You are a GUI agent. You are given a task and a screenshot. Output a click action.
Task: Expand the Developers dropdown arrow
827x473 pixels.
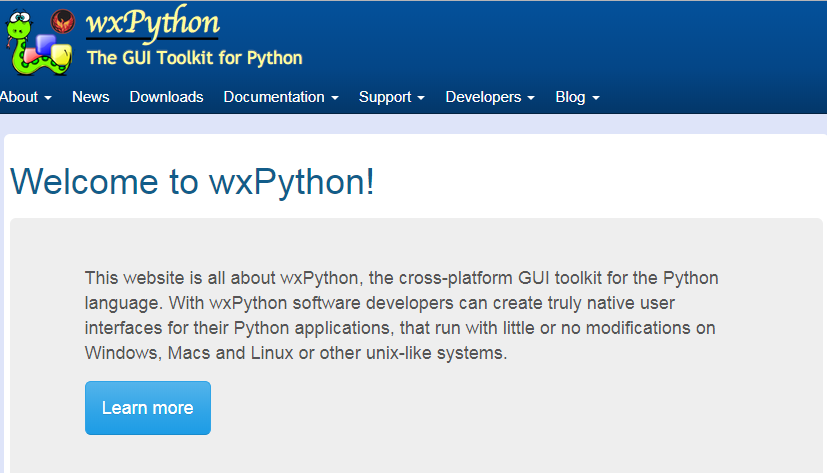click(x=531, y=98)
